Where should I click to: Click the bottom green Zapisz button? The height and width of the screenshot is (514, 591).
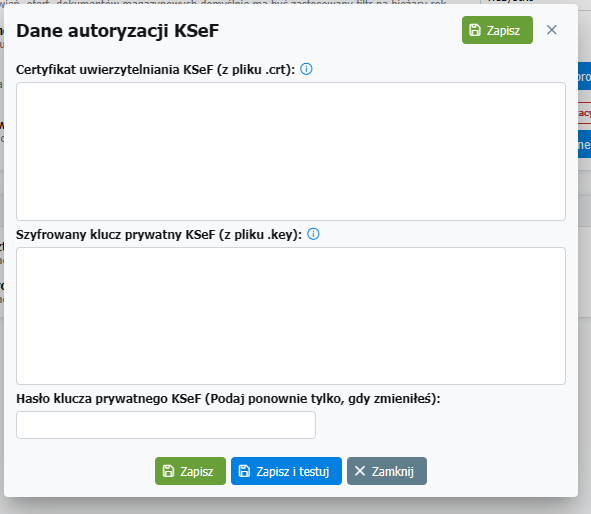(190, 471)
